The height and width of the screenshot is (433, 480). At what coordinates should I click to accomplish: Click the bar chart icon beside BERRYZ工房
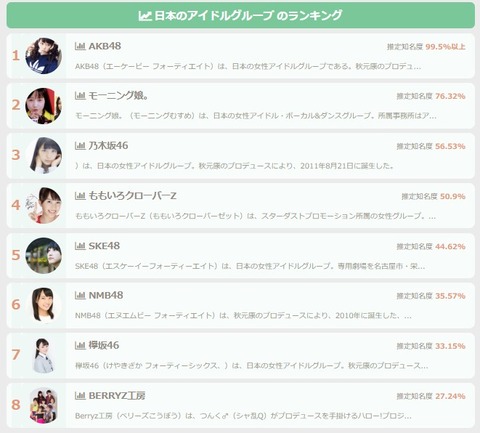point(80,396)
